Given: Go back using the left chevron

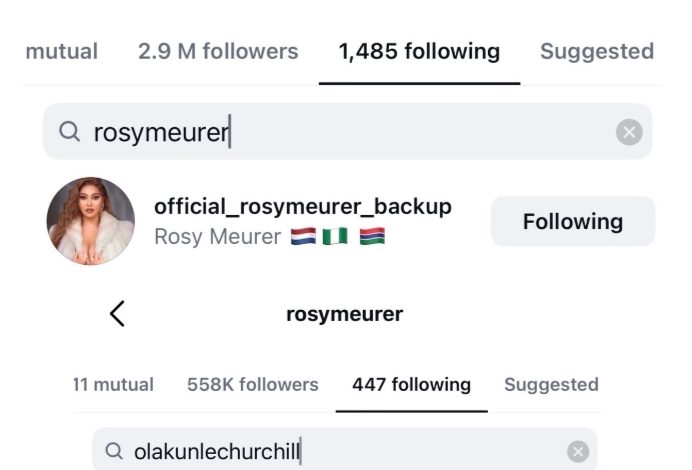Looking at the screenshot, I should 117,314.
